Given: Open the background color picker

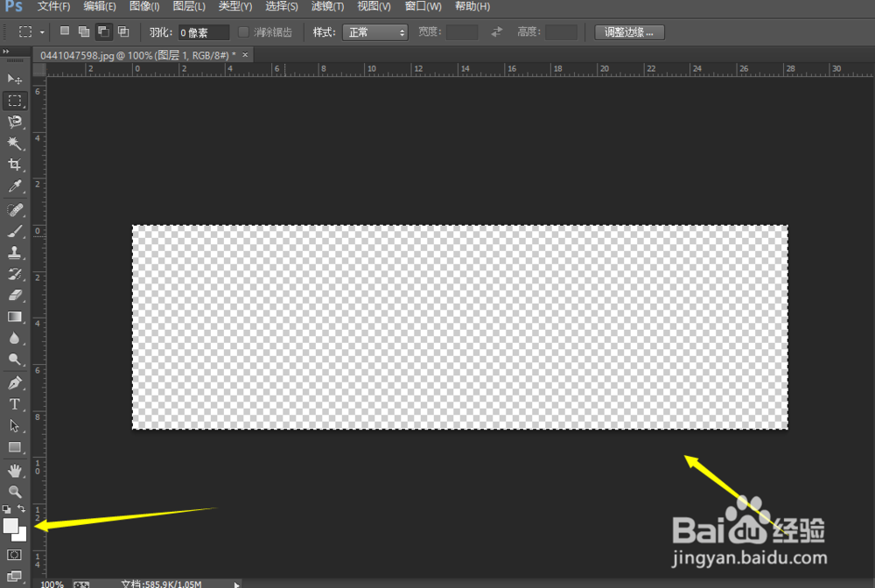Looking at the screenshot, I should tap(23, 536).
